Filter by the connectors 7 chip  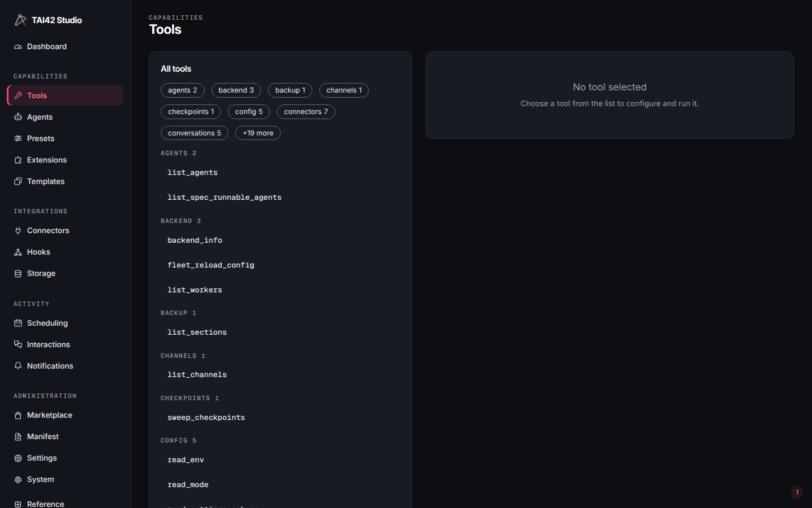306,112
